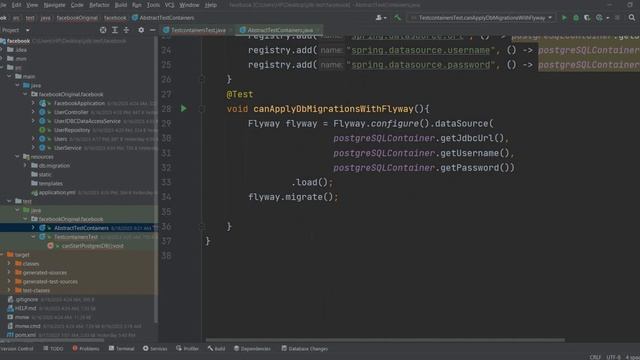Open application.yml in the resources folder
Screen dimensions: 640x360
pyautogui.click(x=57, y=192)
